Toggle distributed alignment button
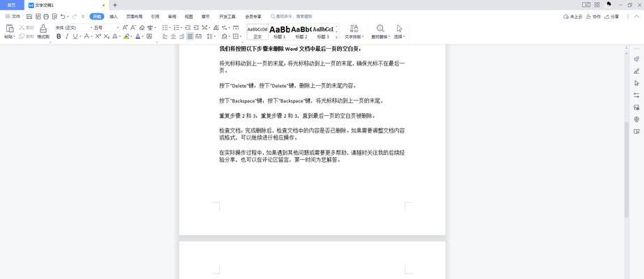This screenshot has height=279, width=644. coord(198,36)
